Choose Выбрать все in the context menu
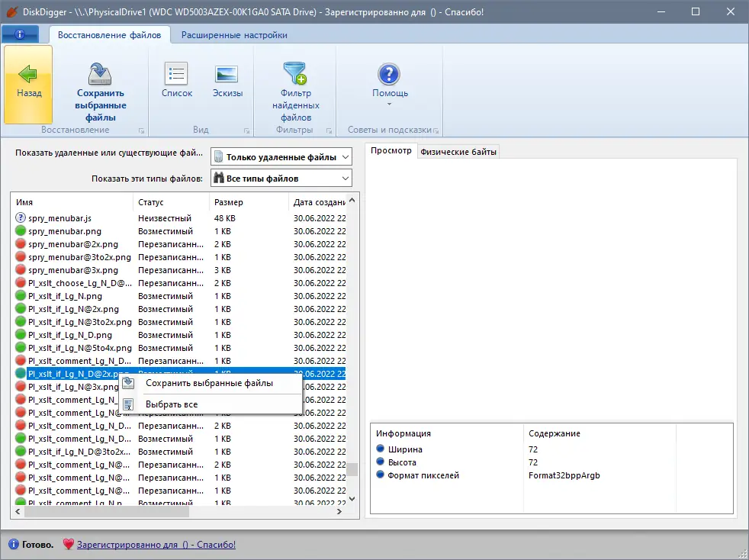This screenshot has height=560, width=749. tap(172, 404)
